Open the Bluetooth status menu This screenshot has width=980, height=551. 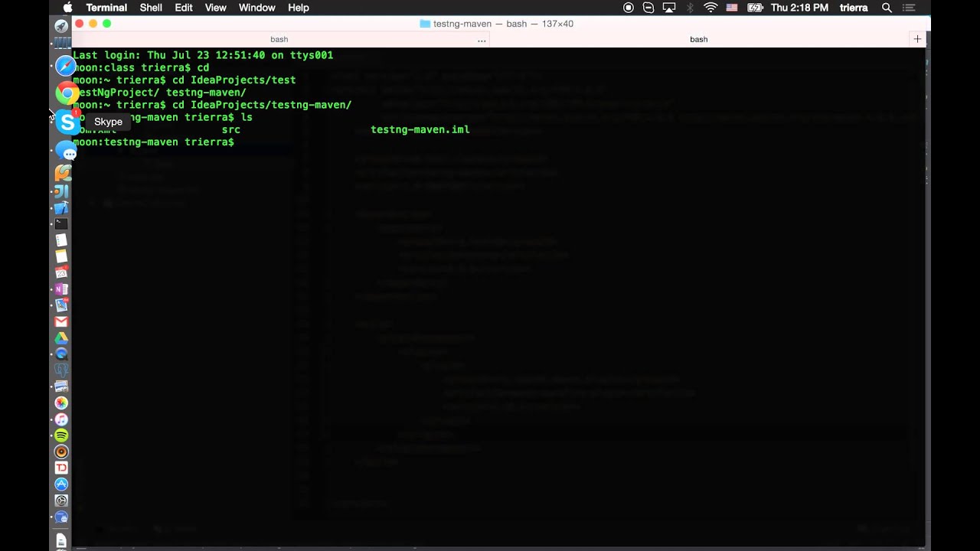(690, 8)
